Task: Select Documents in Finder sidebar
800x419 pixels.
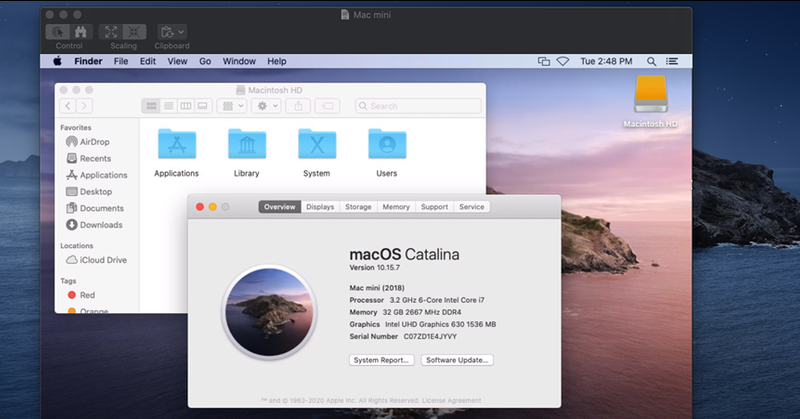Action: pyautogui.click(x=95, y=208)
